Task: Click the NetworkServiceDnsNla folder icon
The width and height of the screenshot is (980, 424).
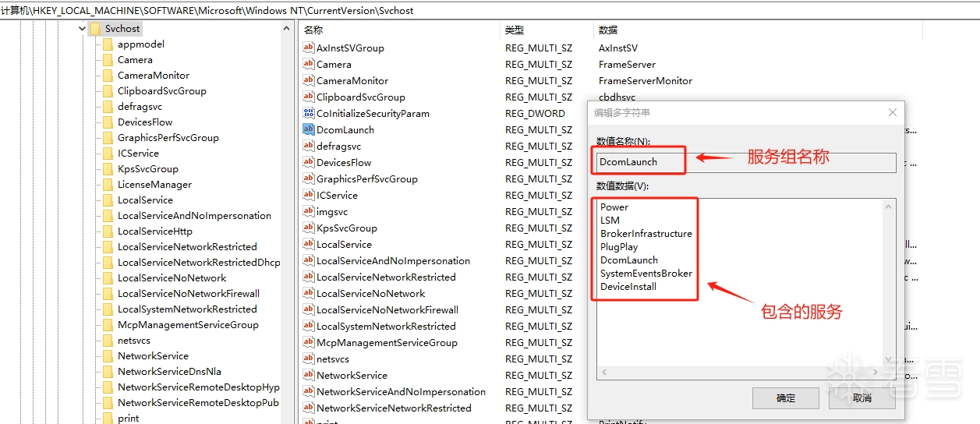Action: [x=108, y=372]
